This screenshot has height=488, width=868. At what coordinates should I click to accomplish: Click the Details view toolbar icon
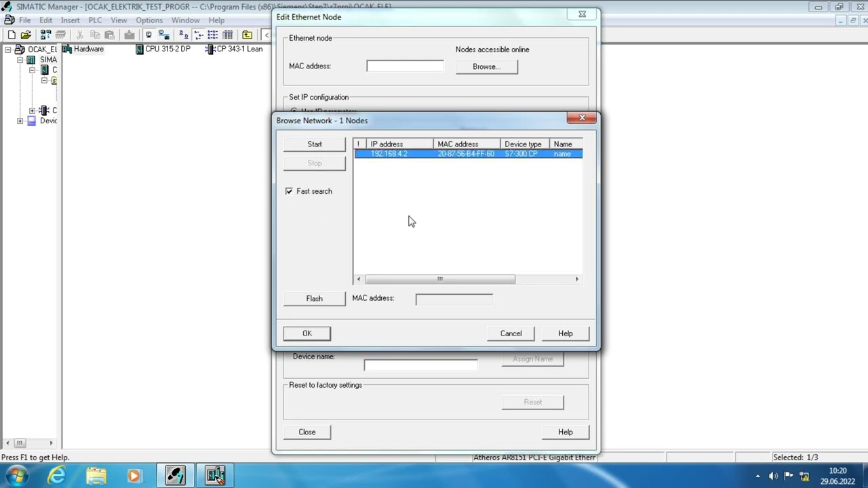coord(228,35)
